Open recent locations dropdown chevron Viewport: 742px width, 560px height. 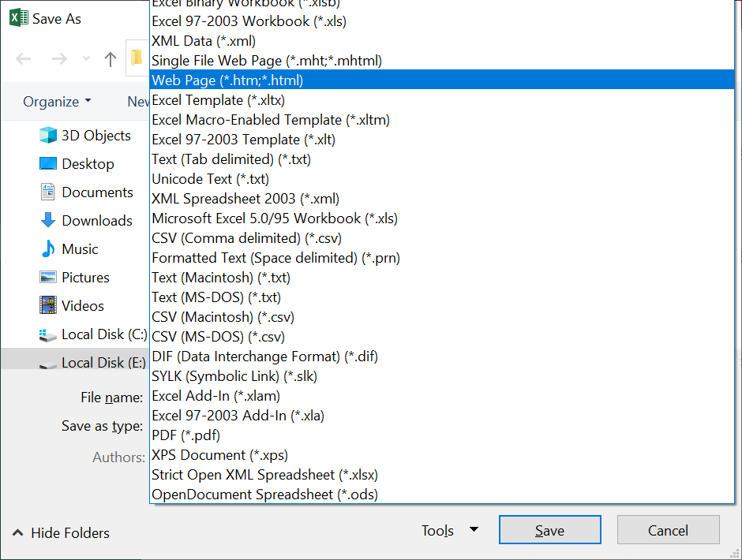click(x=86, y=58)
